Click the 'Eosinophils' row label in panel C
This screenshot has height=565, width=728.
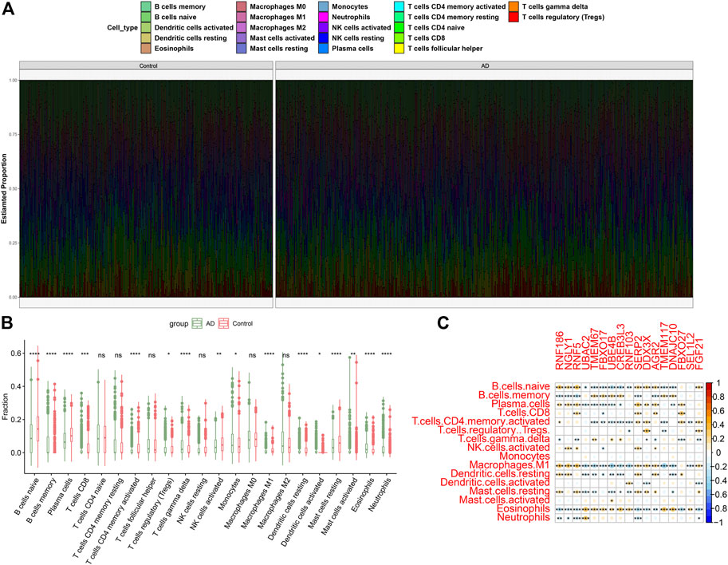[523, 509]
